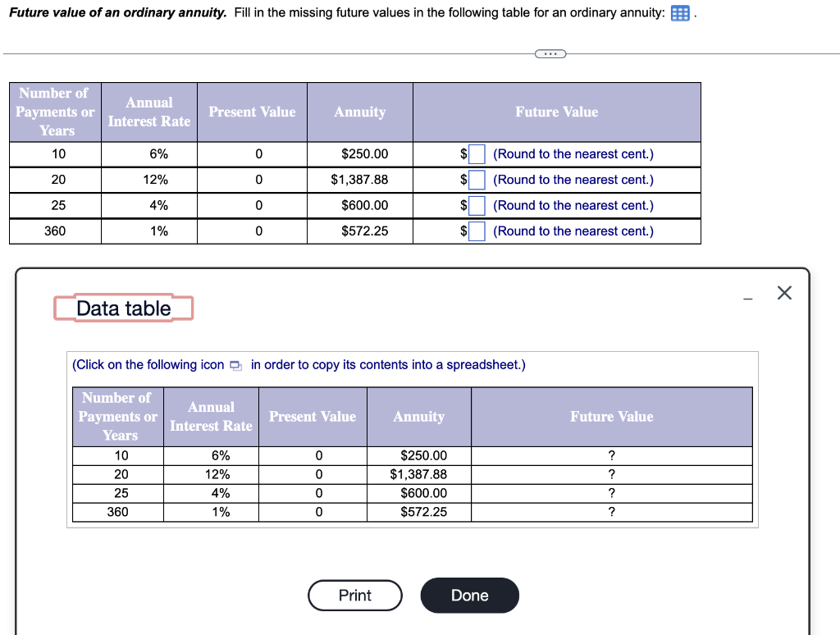Click the answer field for the 360 payments row

[476, 231]
